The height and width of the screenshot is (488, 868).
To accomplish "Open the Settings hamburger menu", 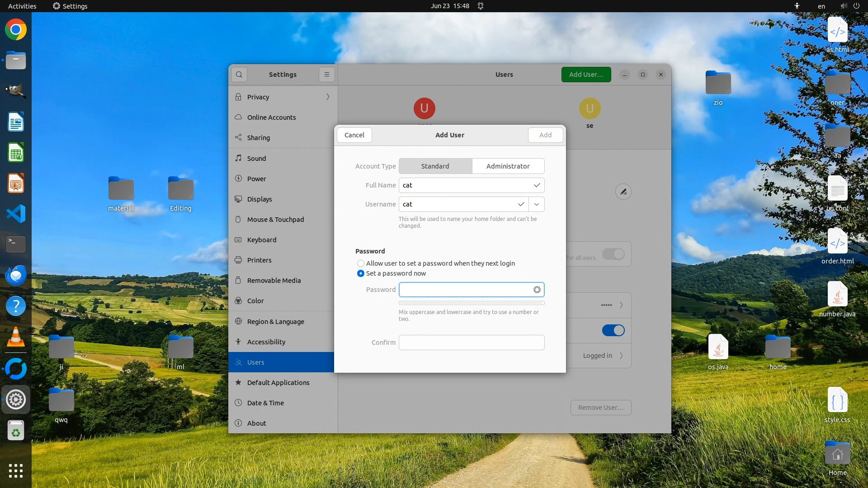I will point(326,75).
